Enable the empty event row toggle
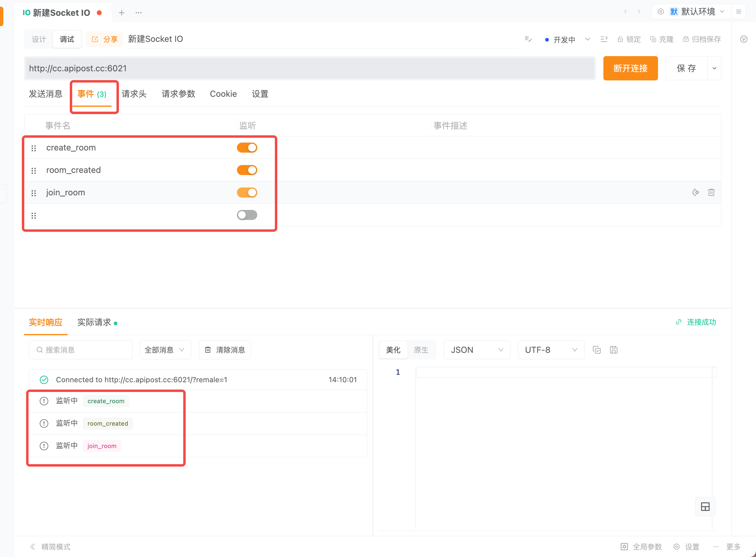The width and height of the screenshot is (756, 557). point(247,215)
